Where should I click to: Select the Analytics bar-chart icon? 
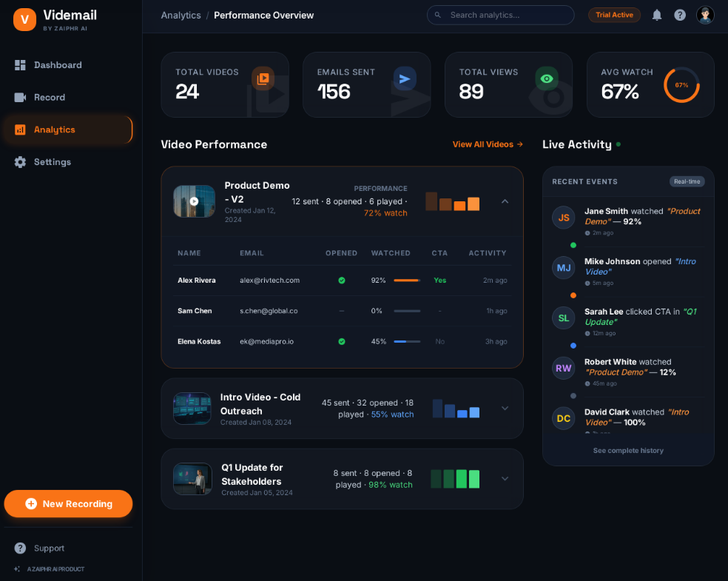coord(20,130)
